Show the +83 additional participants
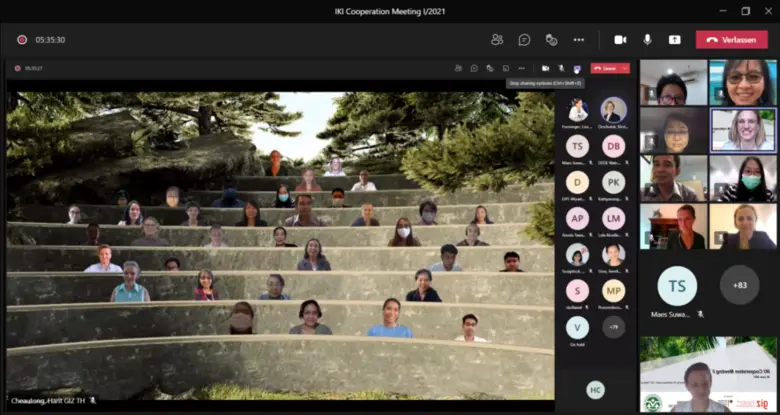The image size is (780, 415). tap(739, 285)
